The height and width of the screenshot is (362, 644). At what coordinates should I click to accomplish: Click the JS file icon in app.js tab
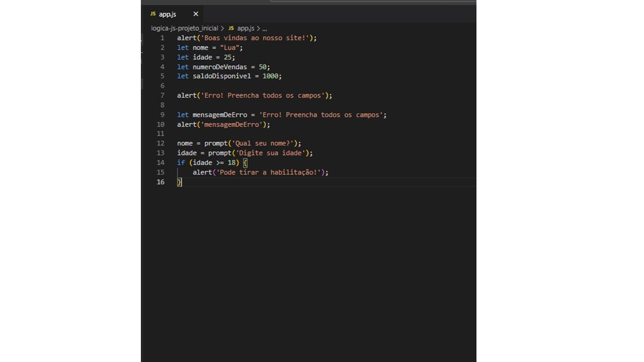(153, 14)
